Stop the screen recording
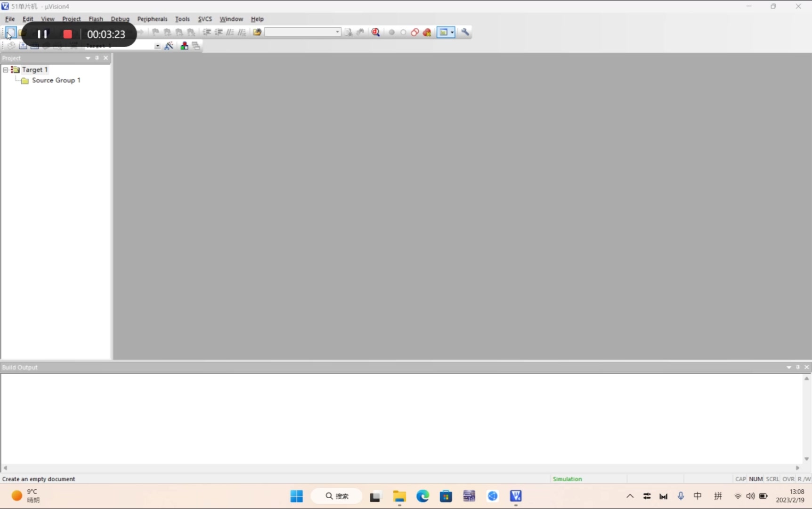The height and width of the screenshot is (509, 812). (x=67, y=34)
